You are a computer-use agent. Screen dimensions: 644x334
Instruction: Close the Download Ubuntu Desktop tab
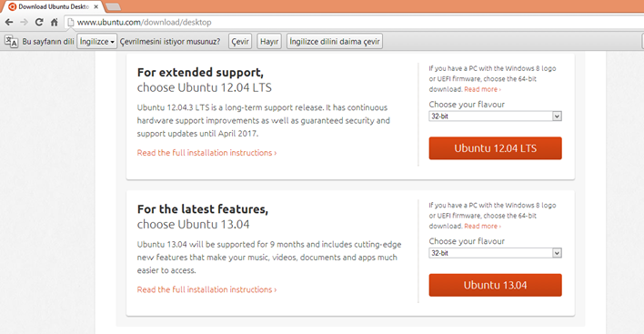pos(96,6)
